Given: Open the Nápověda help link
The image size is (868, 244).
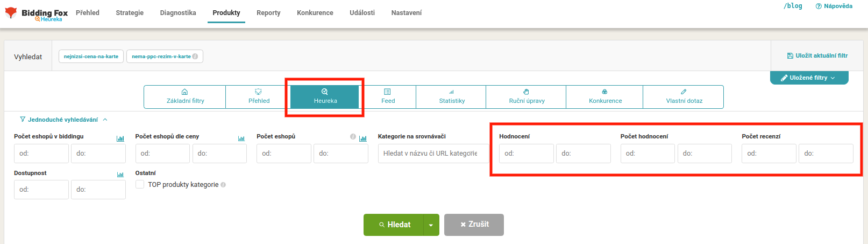Looking at the screenshot, I should 834,6.
